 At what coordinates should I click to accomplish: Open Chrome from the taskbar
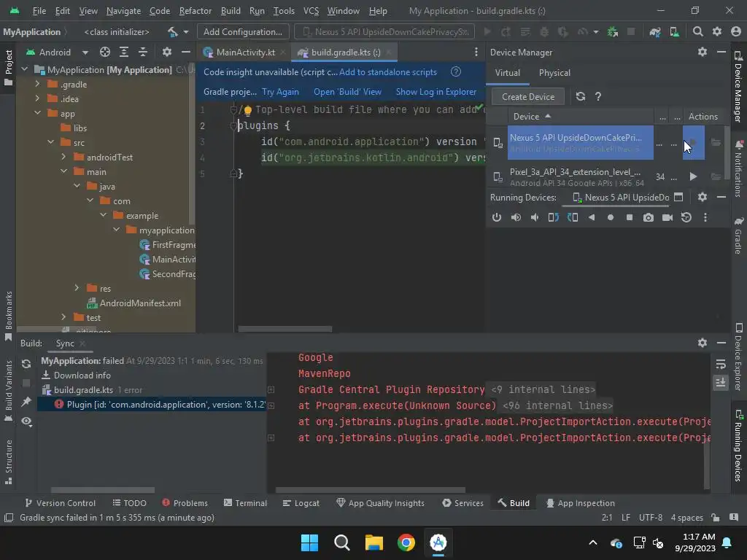(x=406, y=542)
